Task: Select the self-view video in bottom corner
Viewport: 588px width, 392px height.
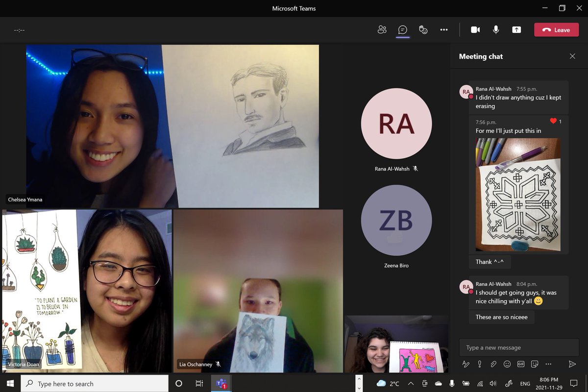Action: click(x=396, y=344)
